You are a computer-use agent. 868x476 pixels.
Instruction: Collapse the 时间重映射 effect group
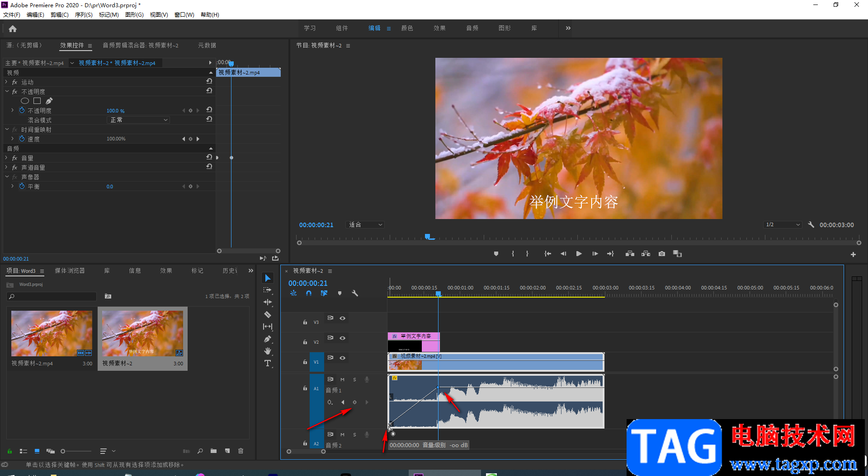pyautogui.click(x=7, y=130)
